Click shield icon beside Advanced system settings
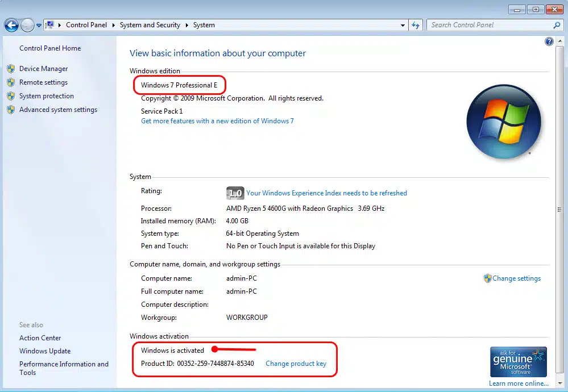The width and height of the screenshot is (568, 392). tap(11, 110)
